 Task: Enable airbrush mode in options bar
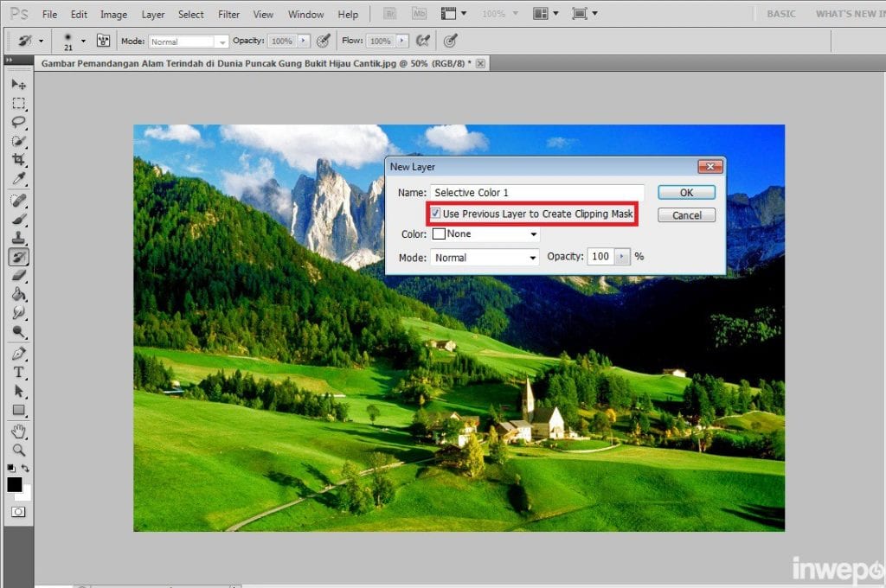coord(422,41)
